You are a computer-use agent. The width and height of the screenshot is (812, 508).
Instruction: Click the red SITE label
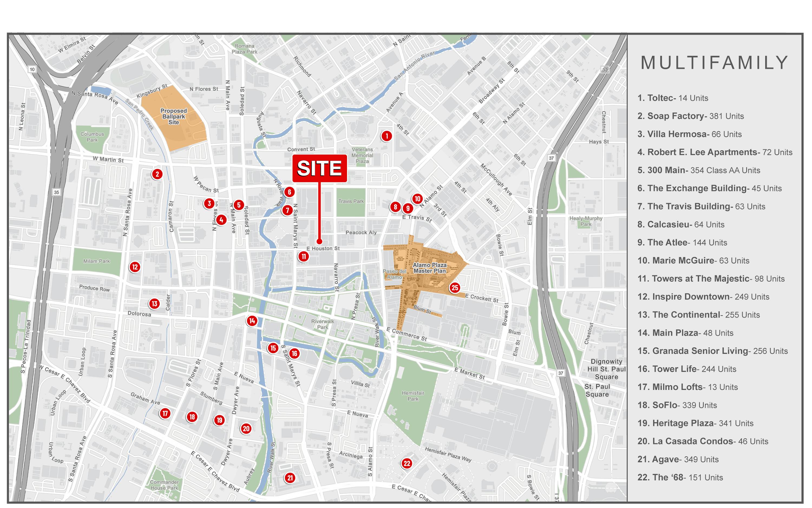319,168
